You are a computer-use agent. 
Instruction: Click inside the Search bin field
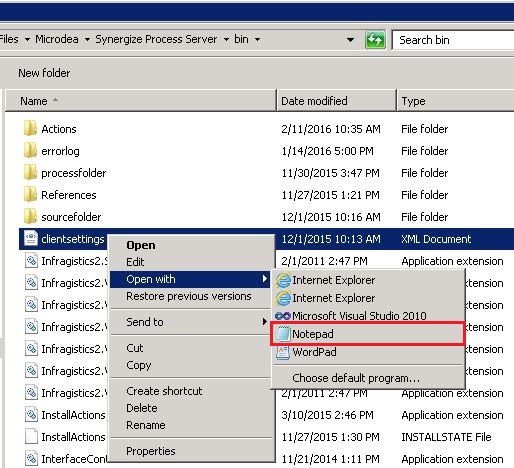point(453,40)
